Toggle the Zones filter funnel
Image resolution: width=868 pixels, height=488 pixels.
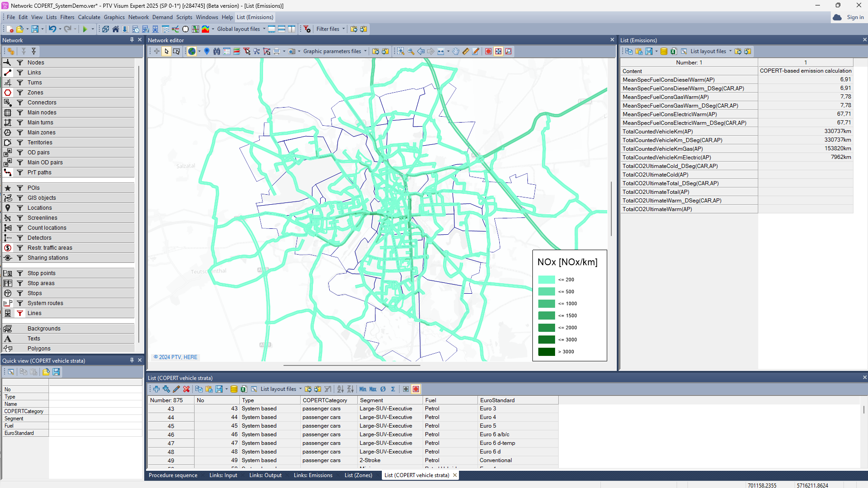click(20, 93)
